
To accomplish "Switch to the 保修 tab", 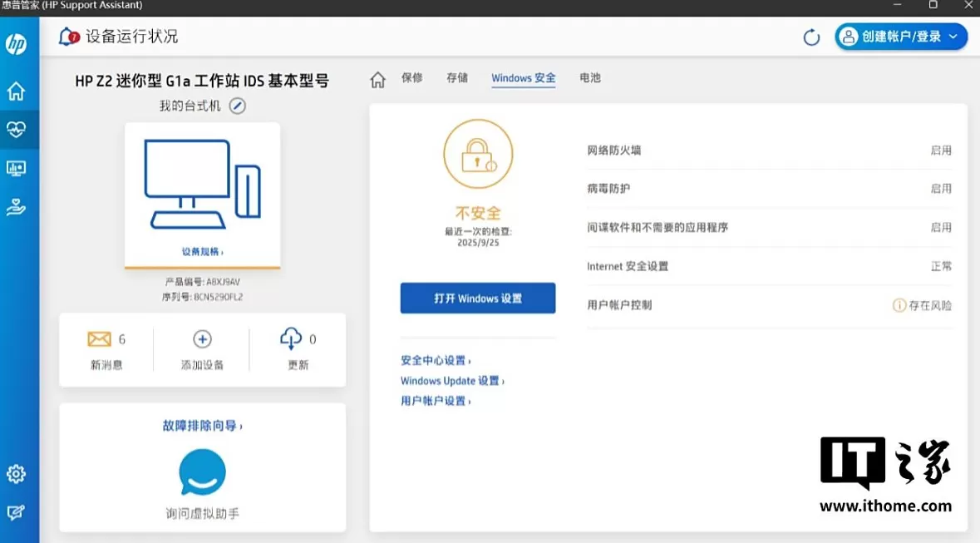I will (x=412, y=78).
